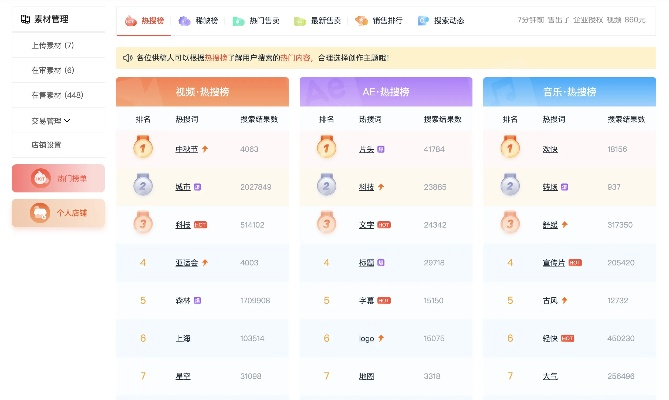Screen dimensions: 669x400
Task: Click the rising arrow beside 中秋节
Action: tap(205, 149)
